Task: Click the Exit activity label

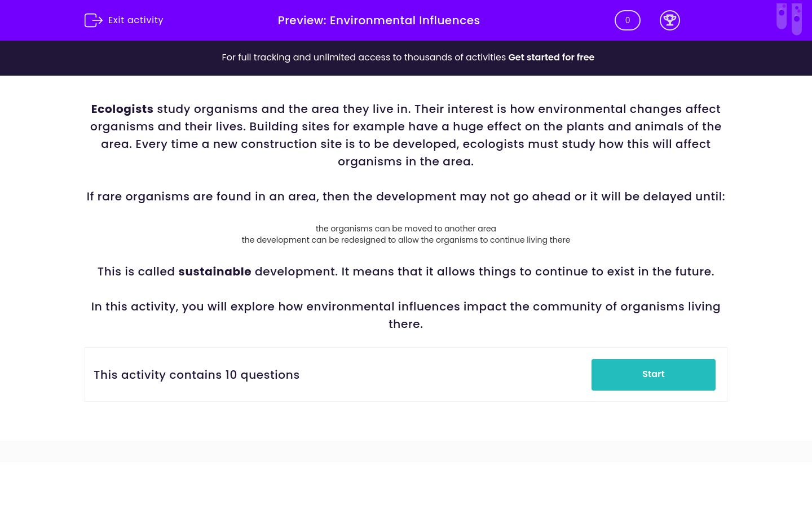Action: pos(135,20)
